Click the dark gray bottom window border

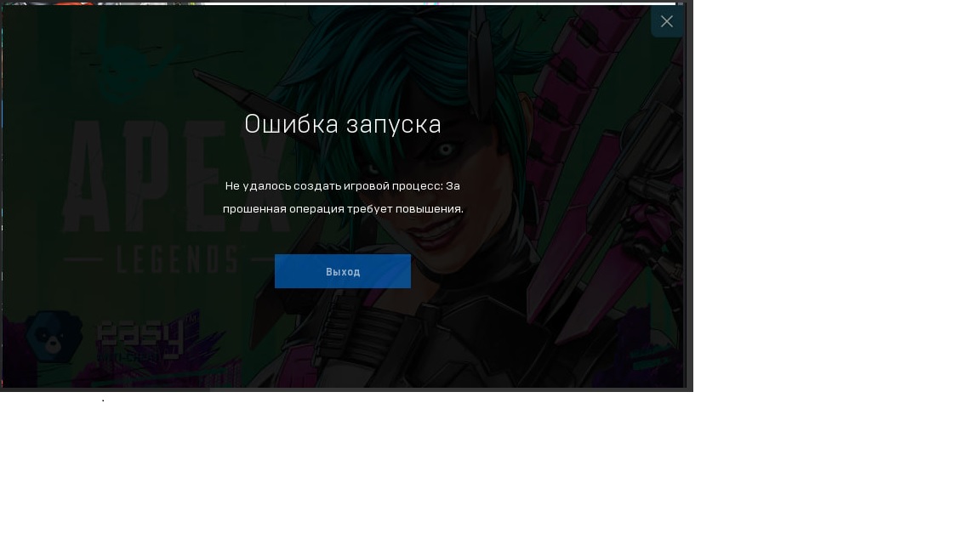(340, 389)
